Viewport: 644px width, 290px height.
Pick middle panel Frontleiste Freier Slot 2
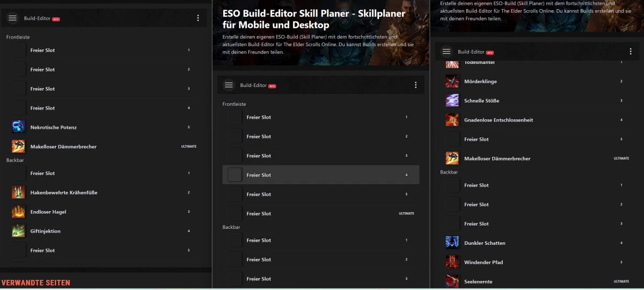[321, 136]
